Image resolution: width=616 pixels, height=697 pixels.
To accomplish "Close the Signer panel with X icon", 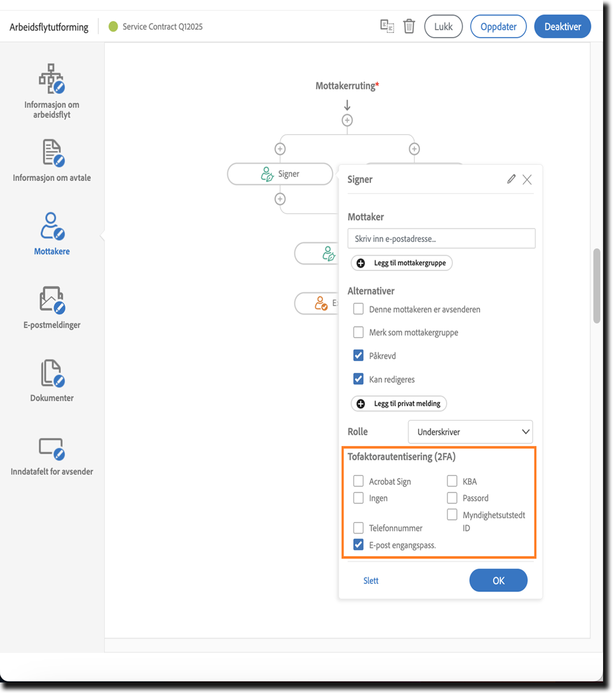I will point(527,179).
